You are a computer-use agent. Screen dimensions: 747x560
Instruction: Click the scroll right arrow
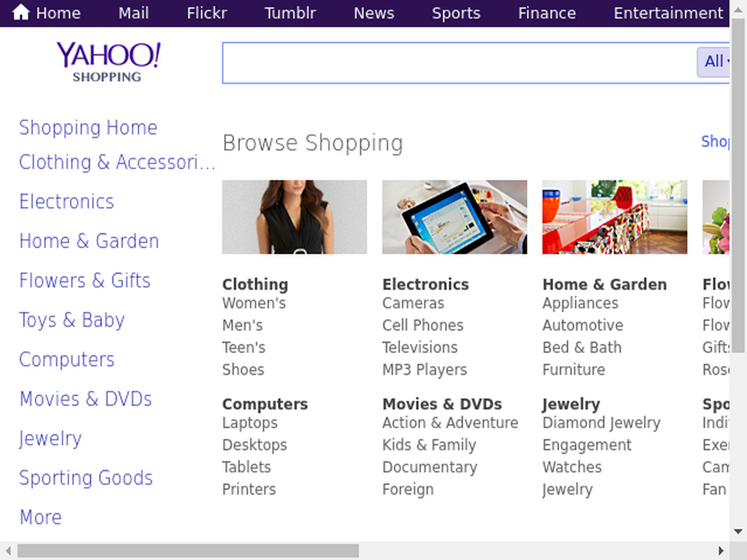point(721,551)
